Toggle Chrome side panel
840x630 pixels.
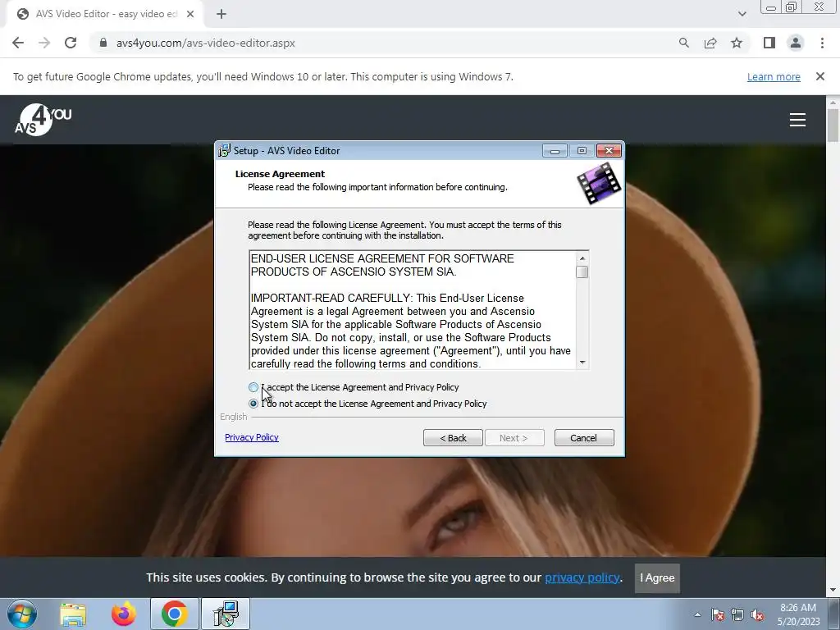(x=769, y=43)
